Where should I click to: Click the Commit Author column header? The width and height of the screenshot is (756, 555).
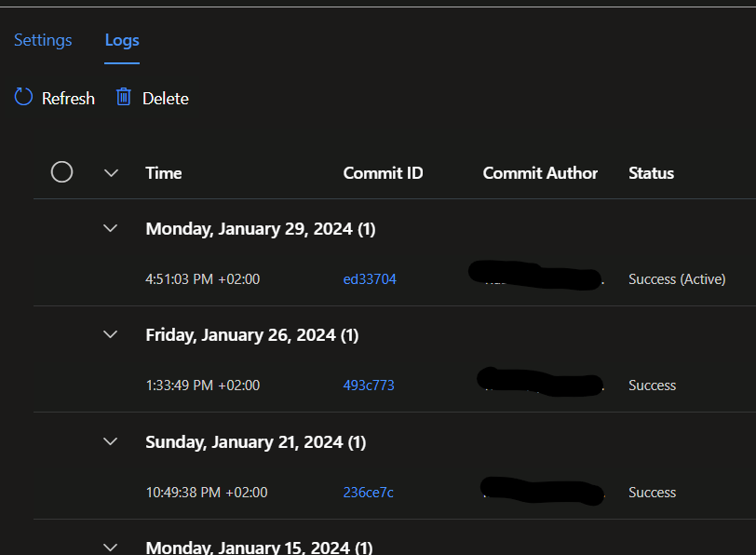click(540, 172)
